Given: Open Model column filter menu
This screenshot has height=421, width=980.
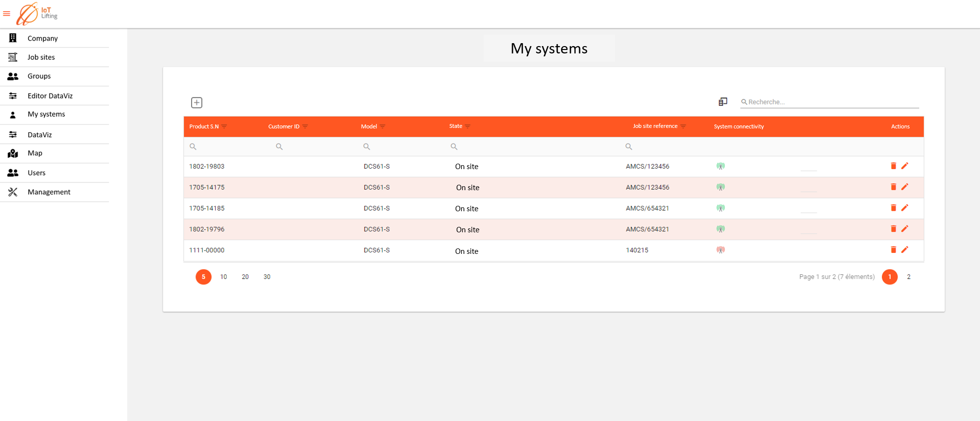Looking at the screenshot, I should [383, 126].
